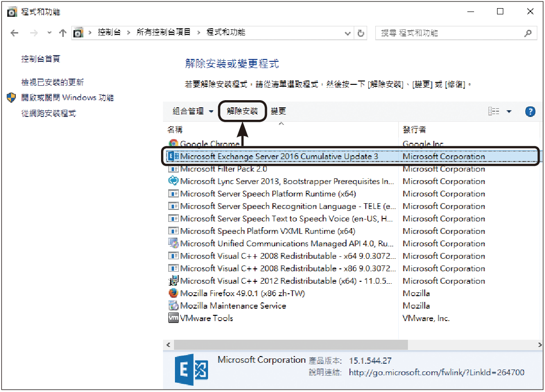Select the 所有控制台項目 breadcrumb
545x392 pixels.
tap(163, 32)
